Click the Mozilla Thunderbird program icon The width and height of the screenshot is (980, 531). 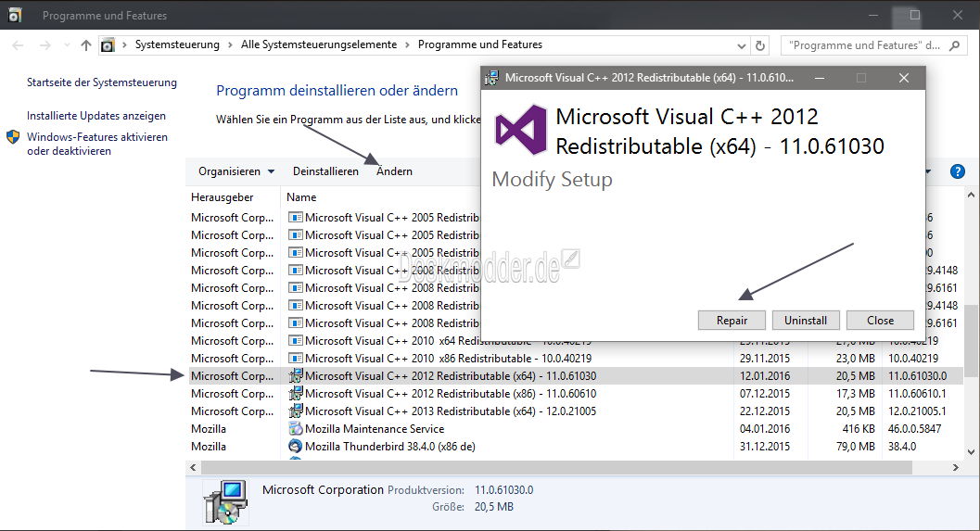[x=296, y=446]
